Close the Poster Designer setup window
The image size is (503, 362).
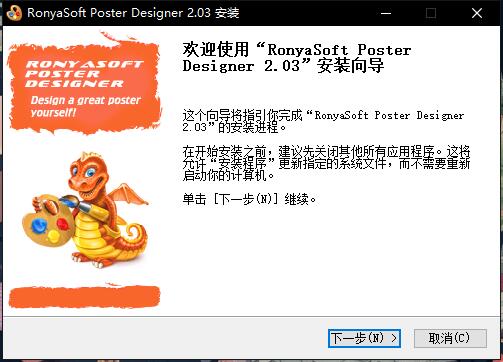click(x=477, y=13)
